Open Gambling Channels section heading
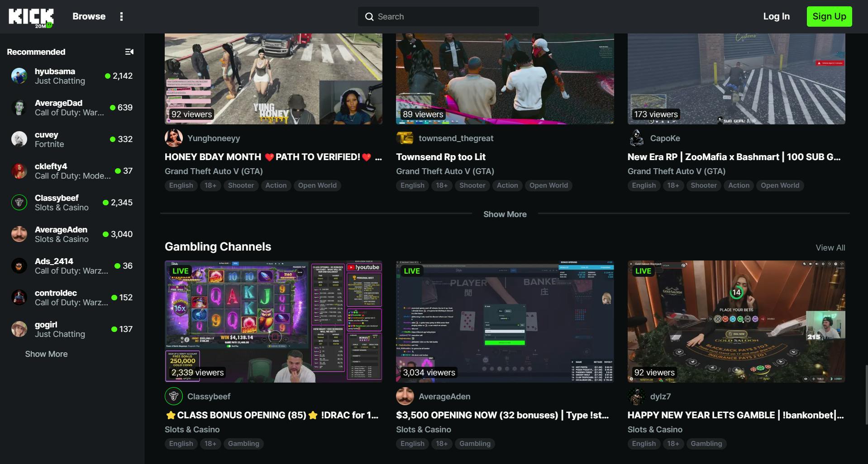This screenshot has height=464, width=868. point(218,247)
